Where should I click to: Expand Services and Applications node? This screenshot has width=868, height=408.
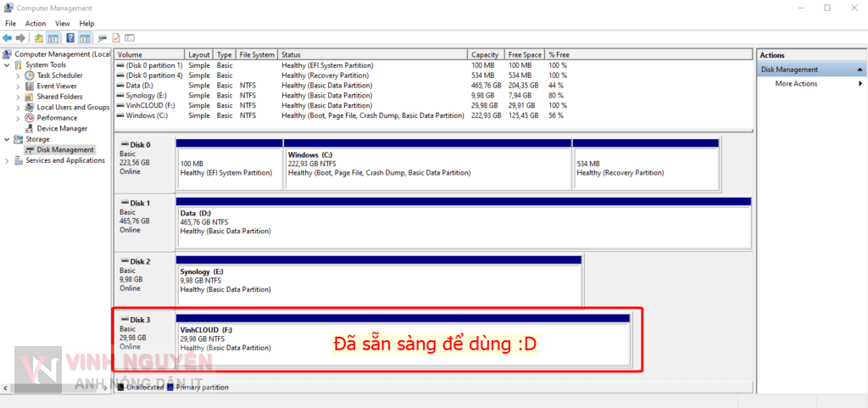[8, 160]
